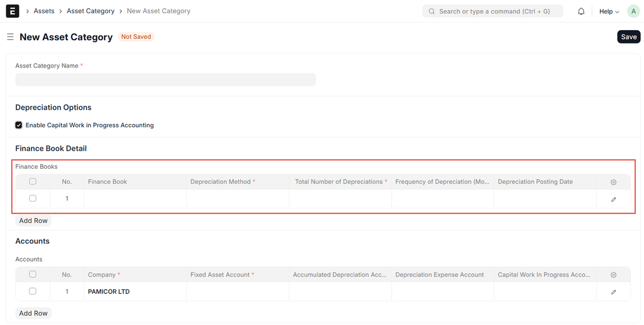Add Row to Finance Books table
The width and height of the screenshot is (644, 325).
pos(33,221)
